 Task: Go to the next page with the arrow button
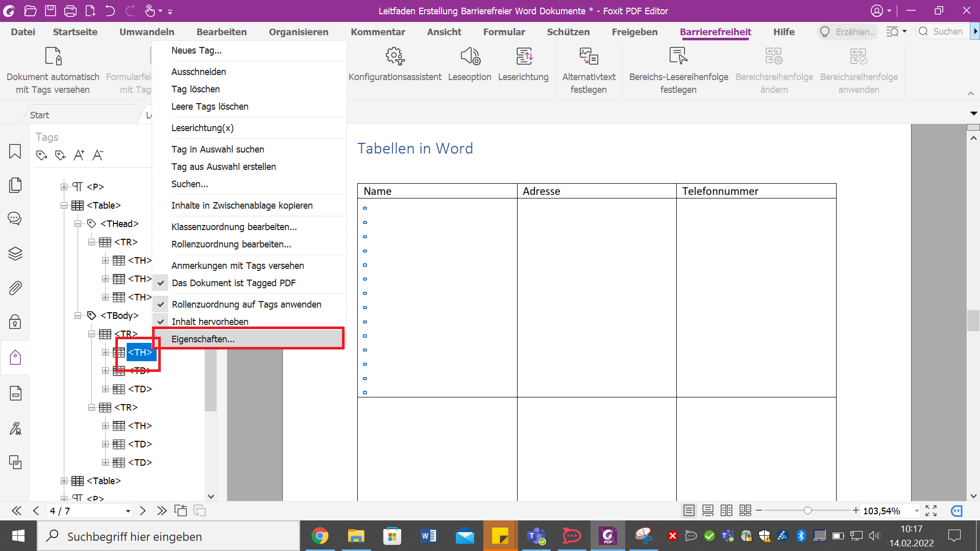click(143, 511)
